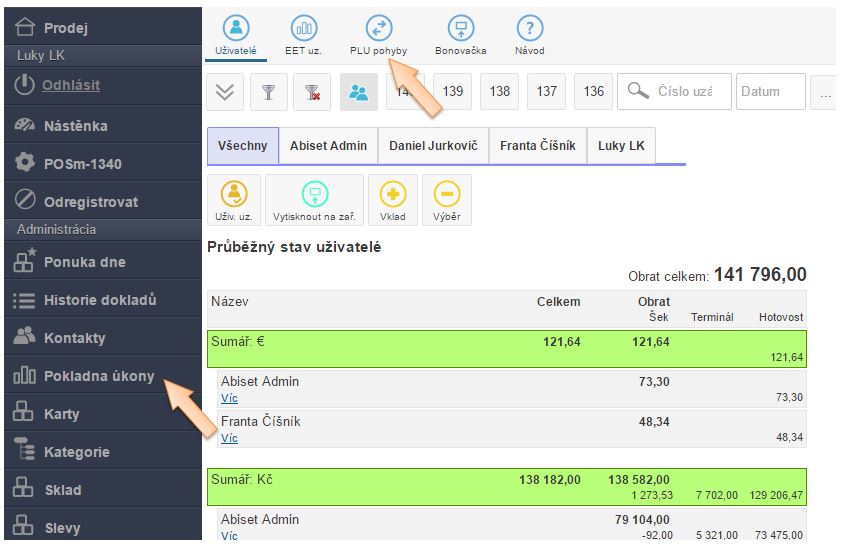Expand Víc under Abiset Admin in € summary
The image size is (843, 546).
tap(229, 399)
